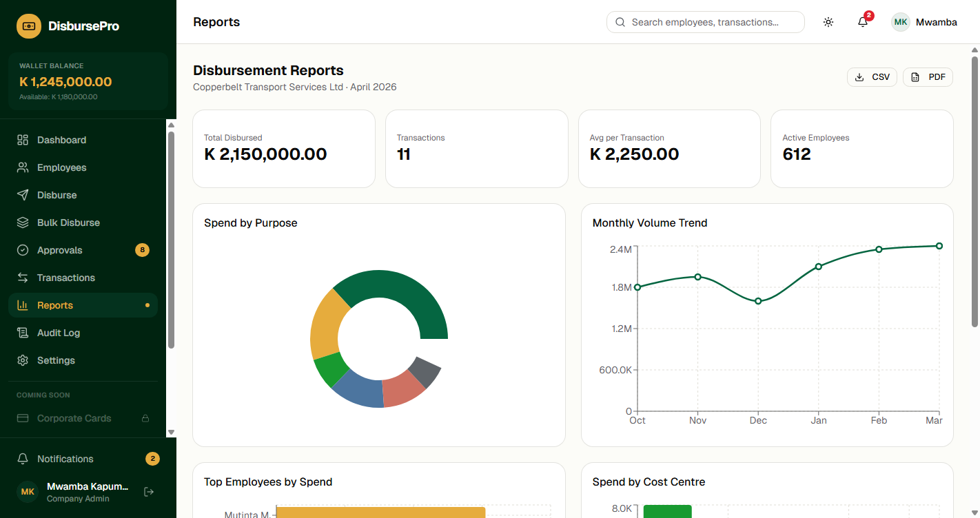Click the green Cost Centre bar
Viewport: 980px width, 518px height.
point(667,511)
